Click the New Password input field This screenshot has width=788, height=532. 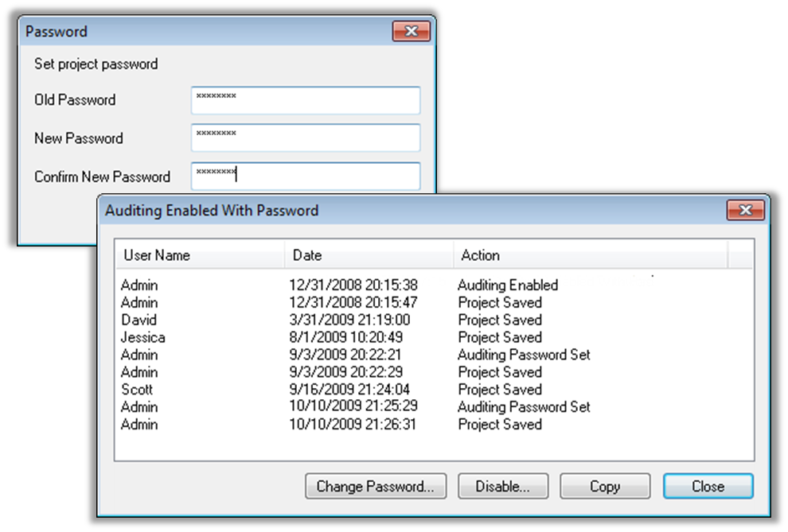pos(305,138)
